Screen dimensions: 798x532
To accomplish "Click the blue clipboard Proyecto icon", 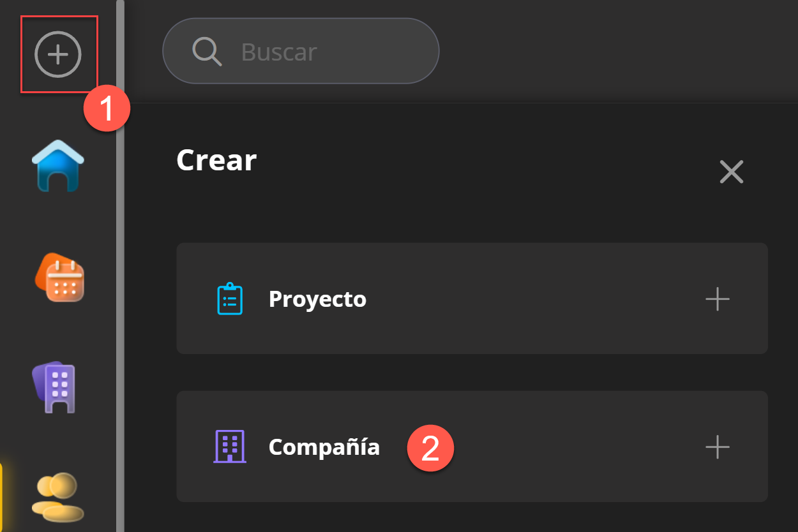I will [x=230, y=299].
